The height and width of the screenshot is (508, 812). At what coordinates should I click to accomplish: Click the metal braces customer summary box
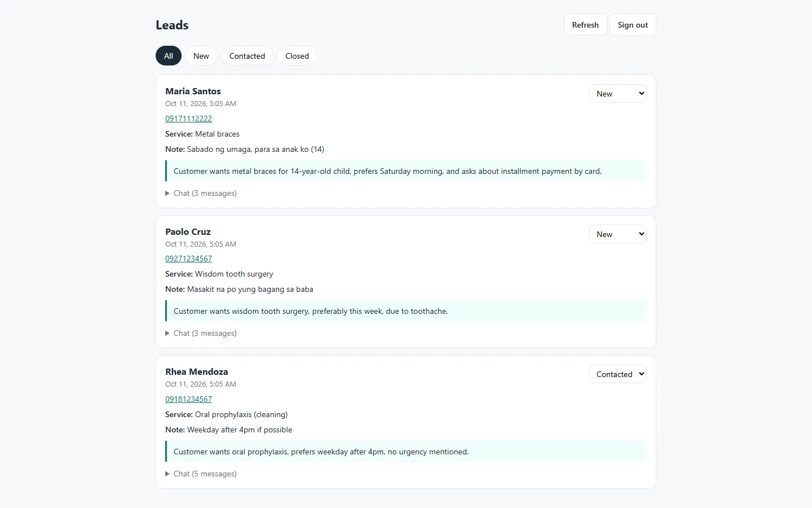[406, 171]
